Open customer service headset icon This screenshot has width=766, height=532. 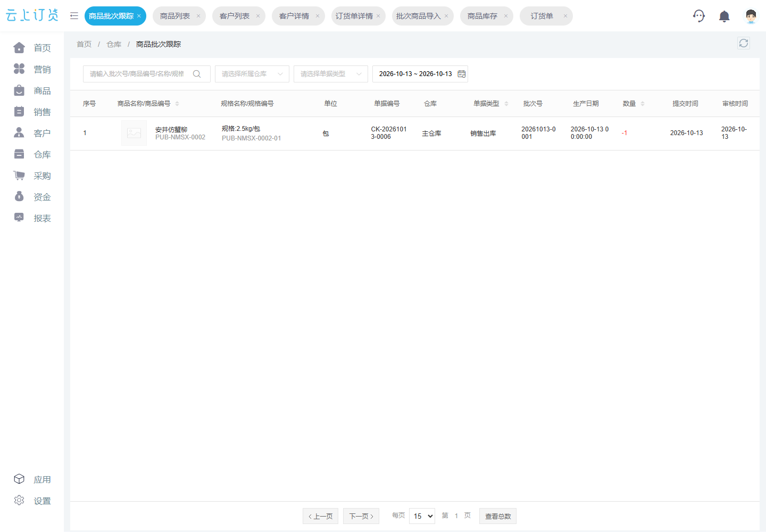(x=699, y=16)
